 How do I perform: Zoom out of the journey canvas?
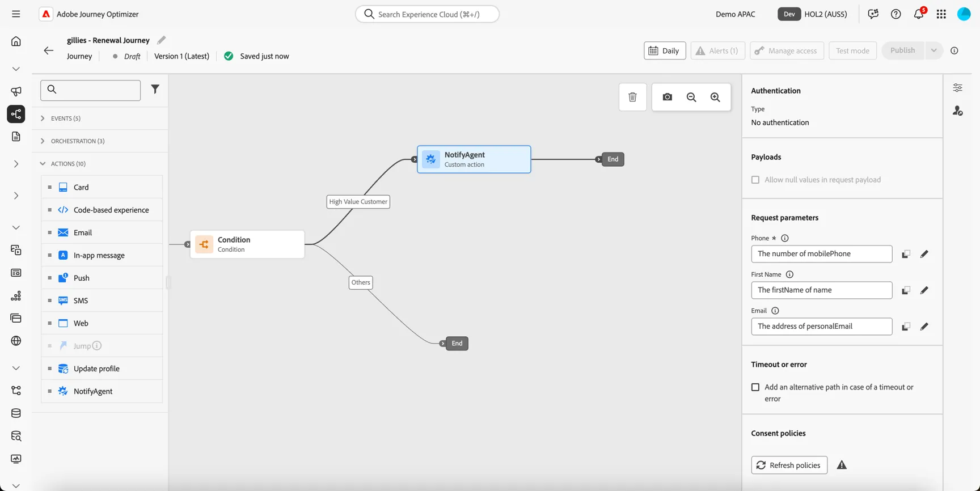691,97
